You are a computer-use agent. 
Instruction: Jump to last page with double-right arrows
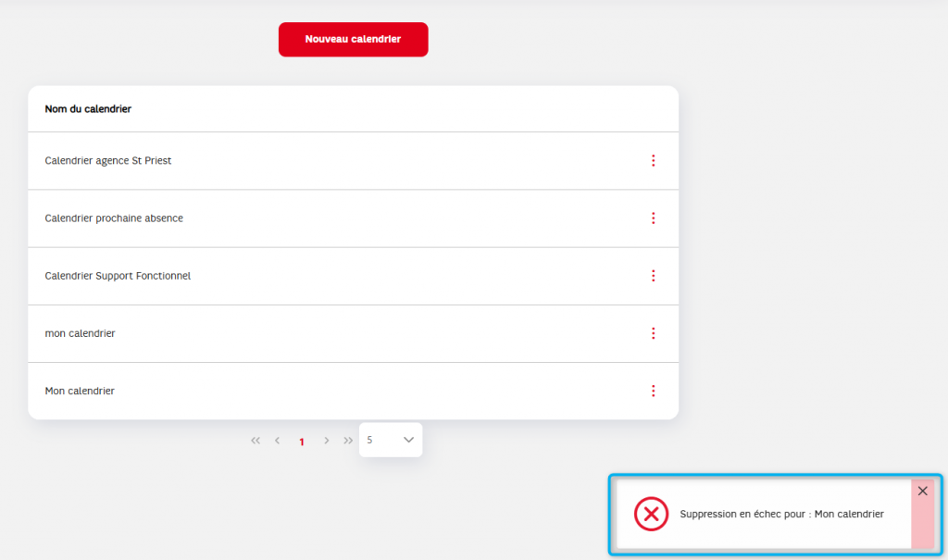click(348, 441)
